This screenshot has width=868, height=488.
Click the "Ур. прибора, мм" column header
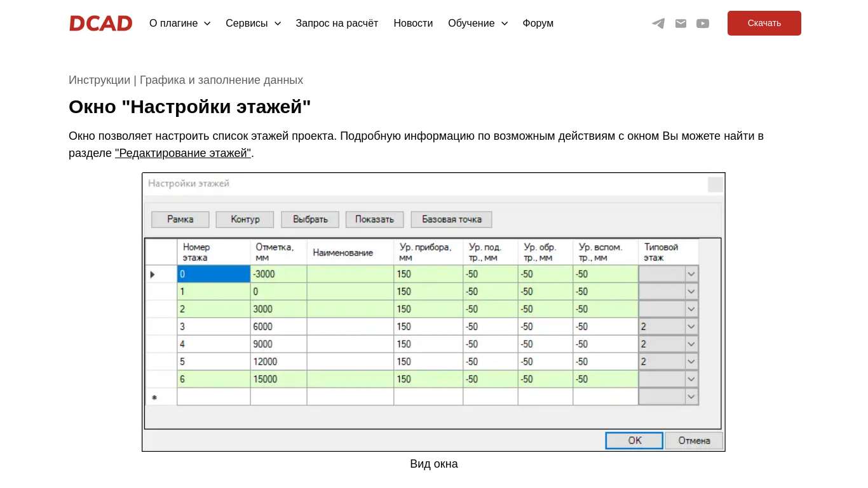(428, 252)
